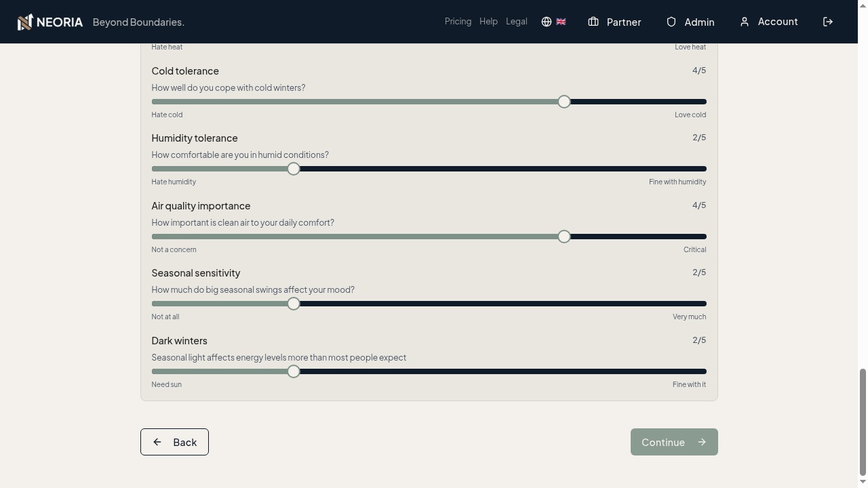This screenshot has width=868, height=488.
Task: Click the right arrow in Continue button
Action: [x=702, y=442]
